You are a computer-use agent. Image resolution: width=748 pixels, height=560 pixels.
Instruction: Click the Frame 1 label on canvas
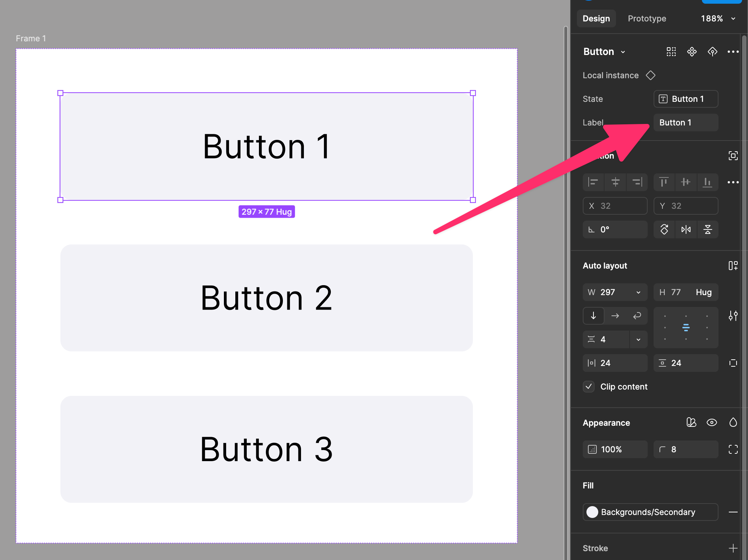(x=31, y=38)
